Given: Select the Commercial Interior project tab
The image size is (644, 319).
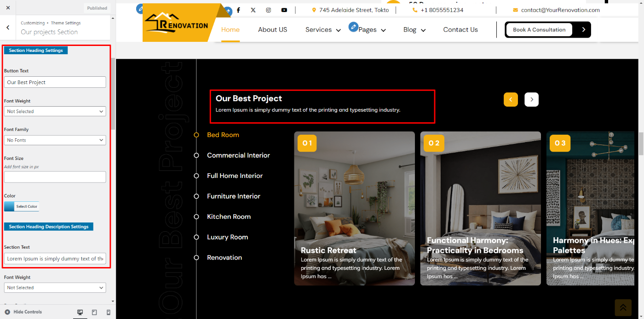Looking at the screenshot, I should [x=238, y=155].
